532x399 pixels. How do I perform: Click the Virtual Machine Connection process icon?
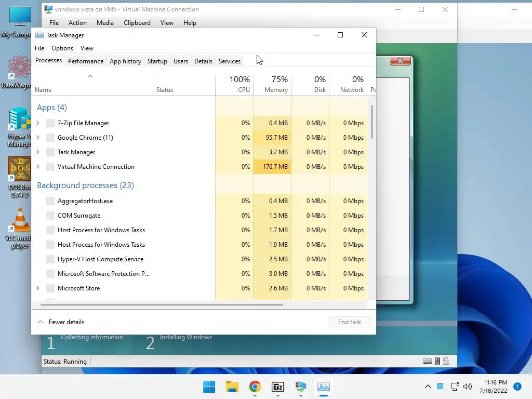point(50,167)
